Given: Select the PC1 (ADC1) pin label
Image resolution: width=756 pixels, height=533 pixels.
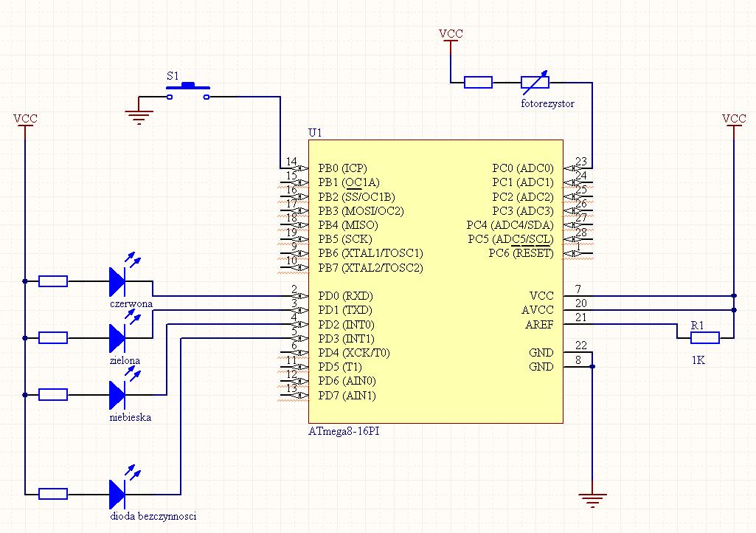Looking at the screenshot, I should [523, 182].
